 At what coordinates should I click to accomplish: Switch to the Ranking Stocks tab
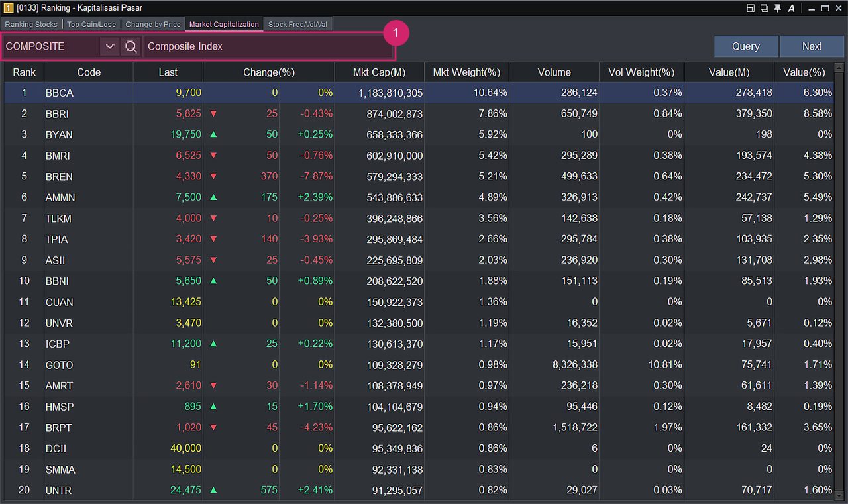click(x=31, y=25)
